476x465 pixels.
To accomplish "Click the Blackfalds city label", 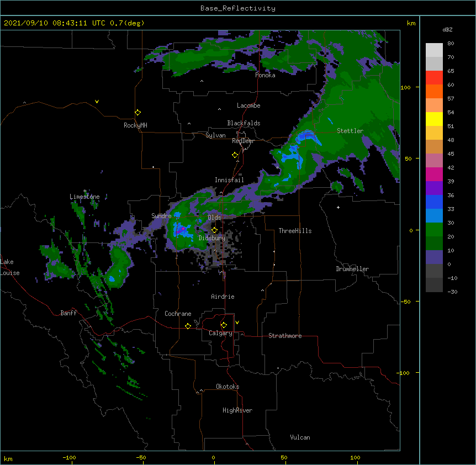I will coord(244,123).
